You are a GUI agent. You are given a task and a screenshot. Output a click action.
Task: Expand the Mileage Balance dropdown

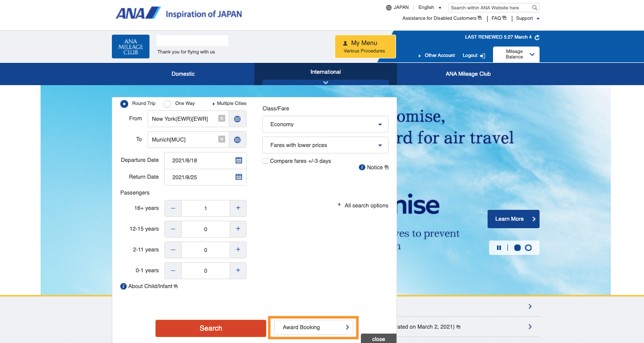click(532, 54)
